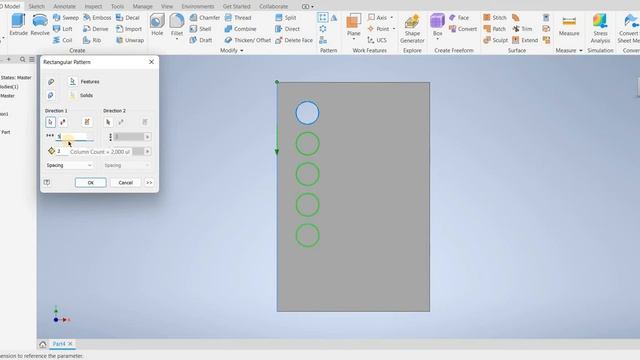Switch to the Manage tab

(x=142, y=7)
